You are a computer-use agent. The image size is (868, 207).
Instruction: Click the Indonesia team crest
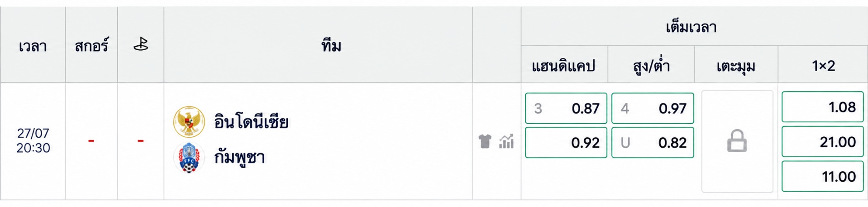click(189, 122)
